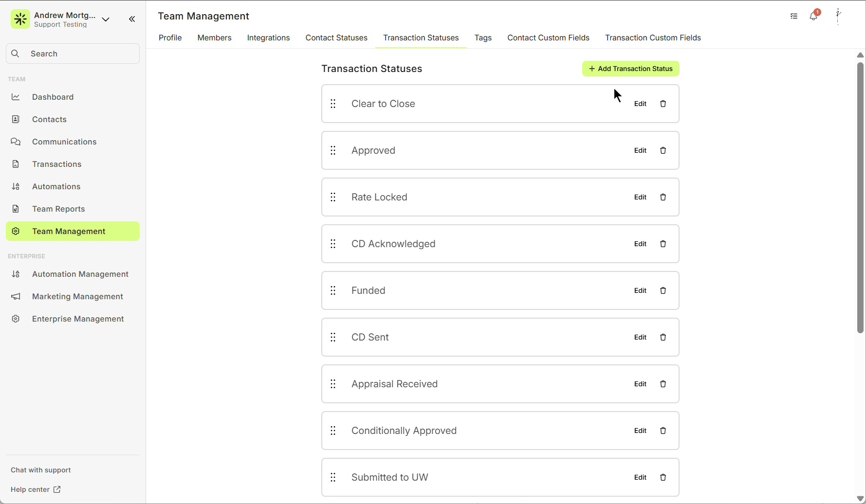Delete the Clear to Close status

(x=663, y=104)
